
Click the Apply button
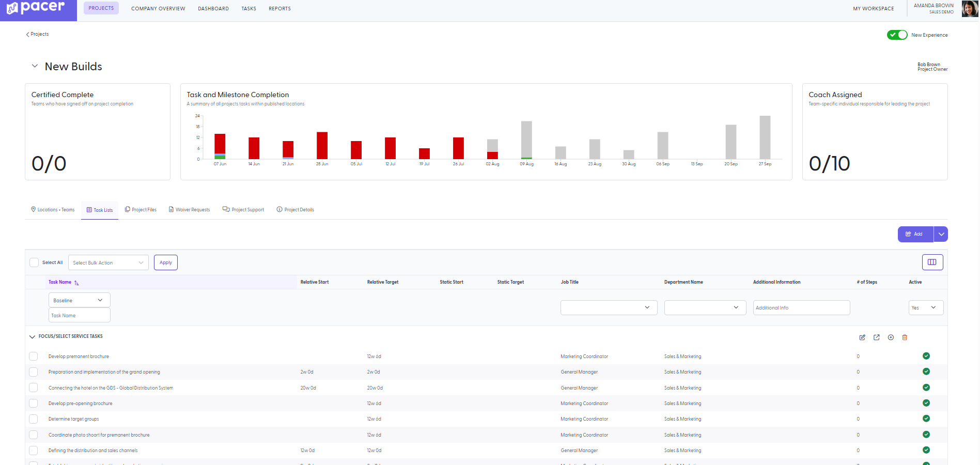click(166, 262)
